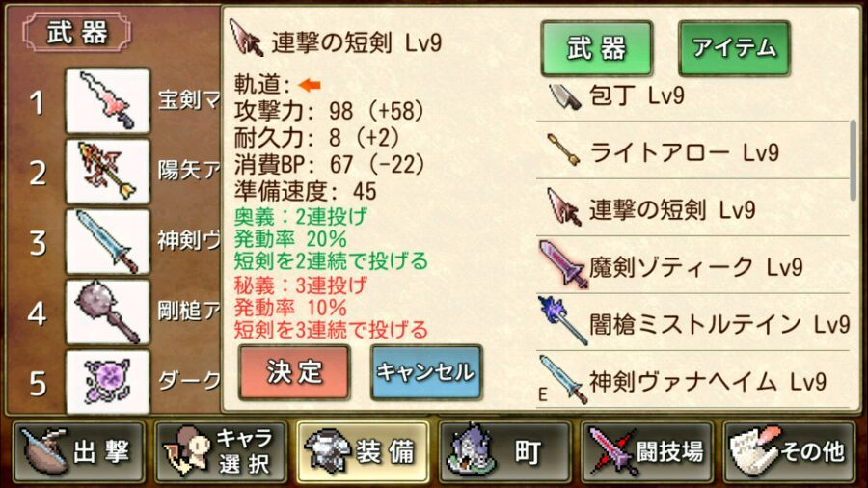Image resolution: width=868 pixels, height=488 pixels.
Task: Choose 闇槍ミストルテイン Lv9 from the list
Action: 693,322
